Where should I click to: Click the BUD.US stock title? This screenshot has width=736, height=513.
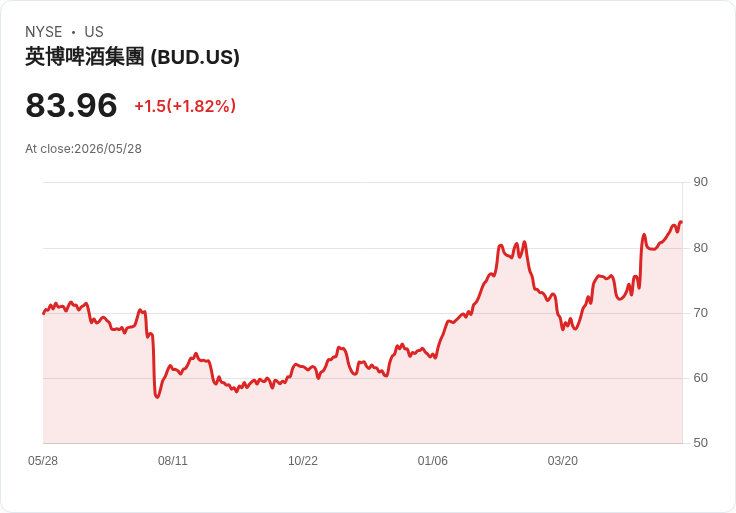[132, 57]
